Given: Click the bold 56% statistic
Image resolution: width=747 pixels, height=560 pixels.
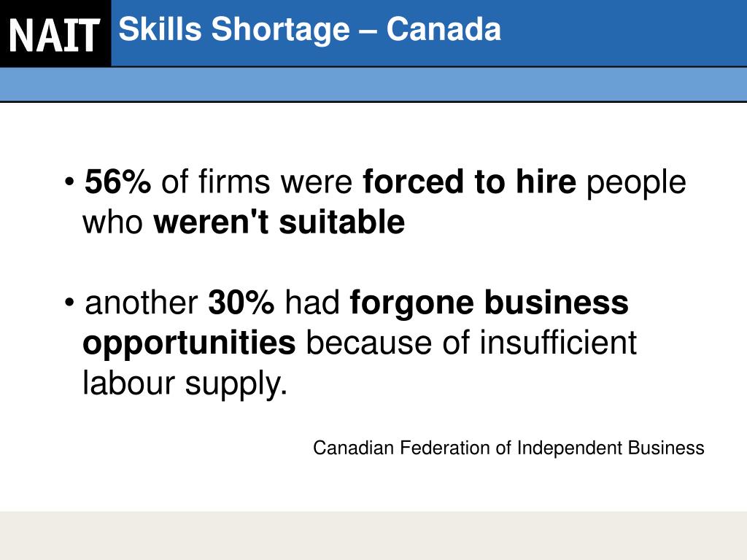Looking at the screenshot, I should (x=117, y=182).
